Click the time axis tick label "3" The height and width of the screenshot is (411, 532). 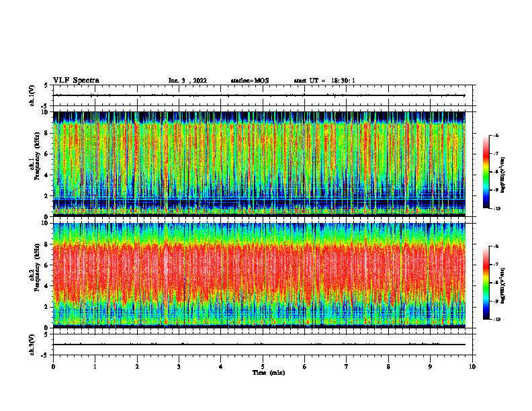pyautogui.click(x=179, y=367)
